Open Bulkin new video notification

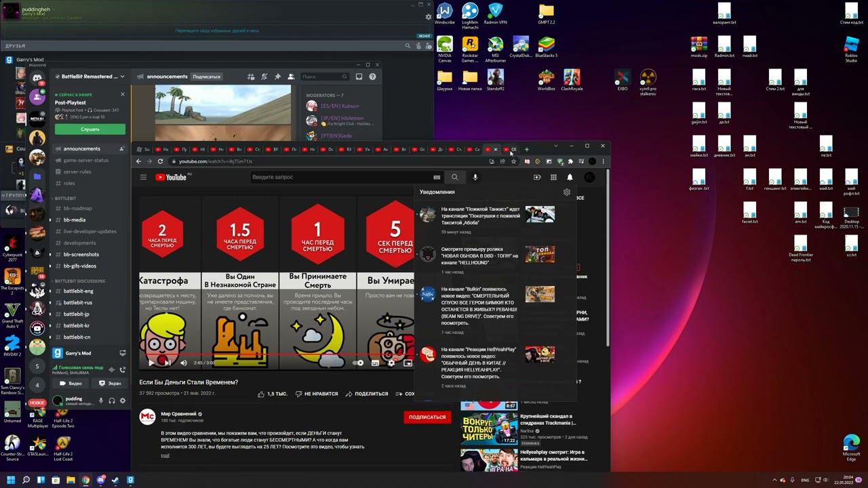(x=495, y=310)
